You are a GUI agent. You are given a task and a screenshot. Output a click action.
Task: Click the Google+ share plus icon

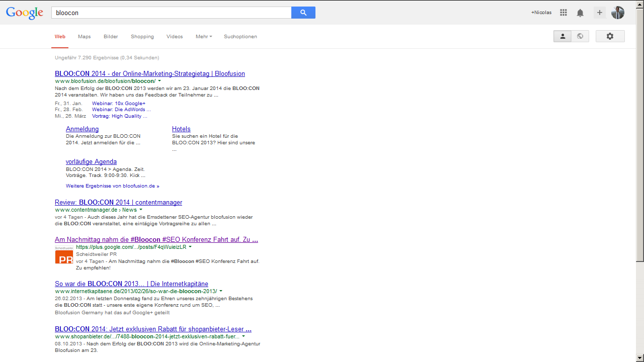pos(599,12)
